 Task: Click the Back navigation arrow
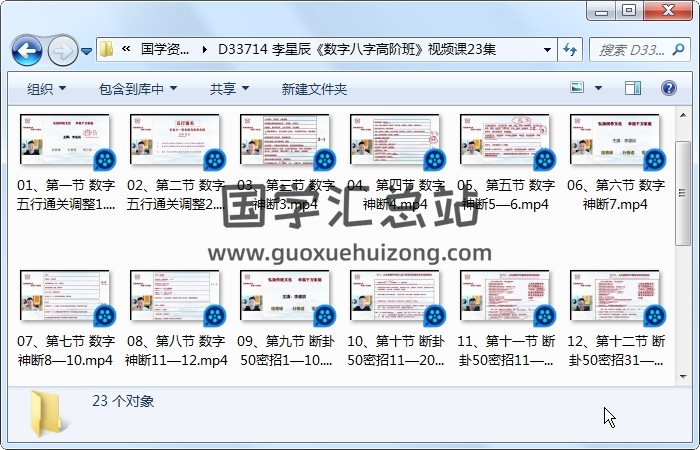click(27, 49)
